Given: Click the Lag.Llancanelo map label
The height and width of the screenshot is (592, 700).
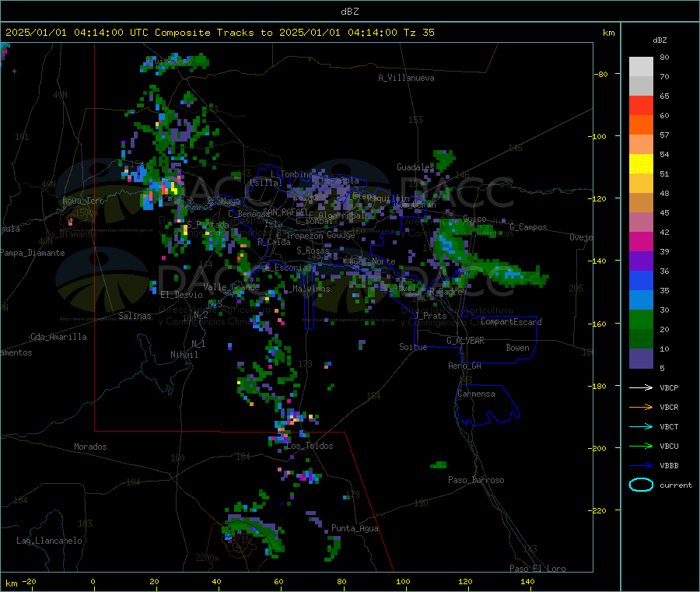Looking at the screenshot, I should pyautogui.click(x=49, y=541).
